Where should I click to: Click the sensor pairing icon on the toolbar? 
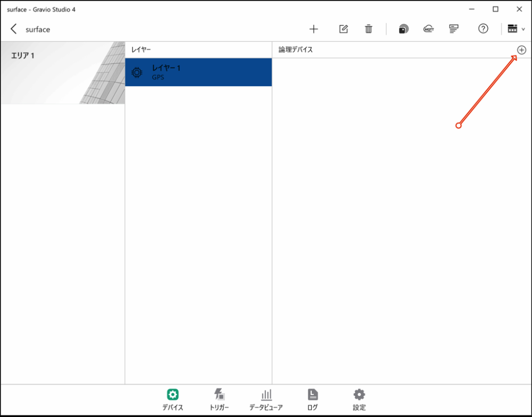coord(404,29)
